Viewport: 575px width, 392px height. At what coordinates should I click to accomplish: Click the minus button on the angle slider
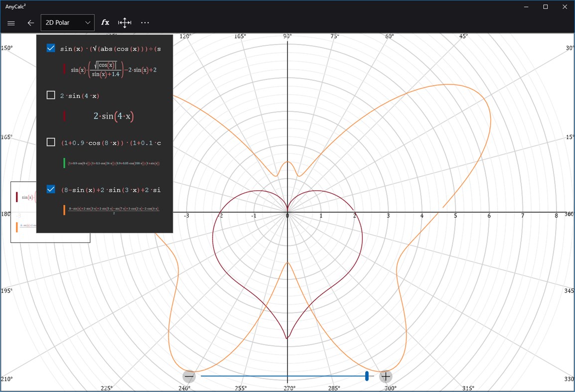tap(189, 376)
